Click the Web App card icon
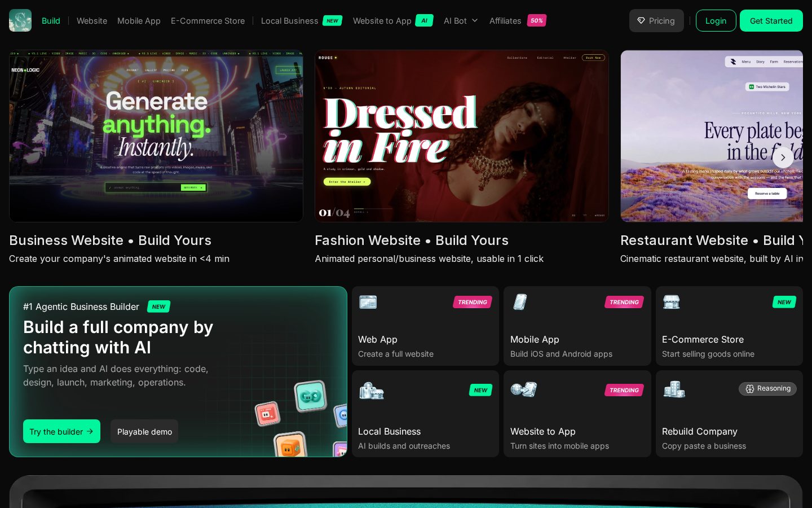The image size is (812, 508). pyautogui.click(x=368, y=302)
